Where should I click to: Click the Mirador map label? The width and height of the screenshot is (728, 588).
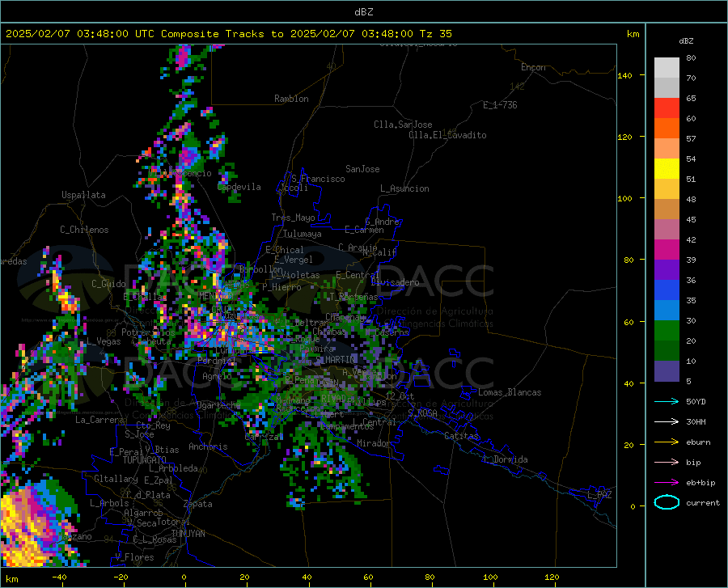coord(373,443)
